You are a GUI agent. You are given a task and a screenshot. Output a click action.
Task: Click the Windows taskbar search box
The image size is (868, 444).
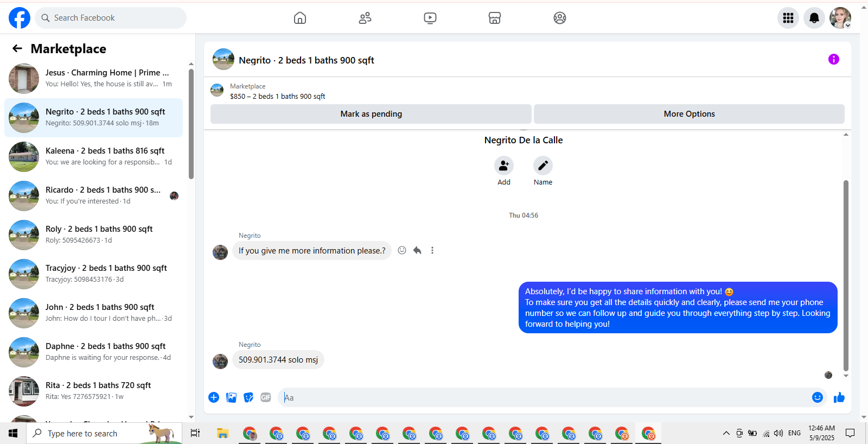(104, 433)
